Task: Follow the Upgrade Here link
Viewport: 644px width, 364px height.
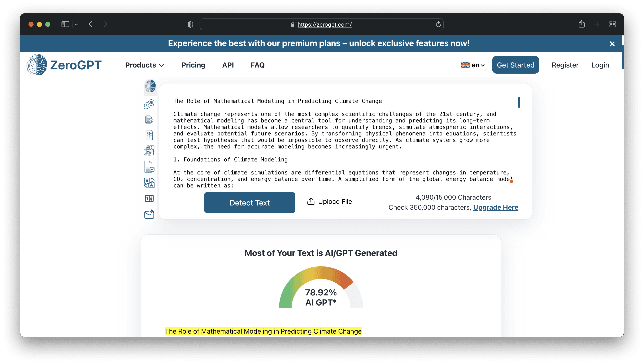Action: click(496, 207)
